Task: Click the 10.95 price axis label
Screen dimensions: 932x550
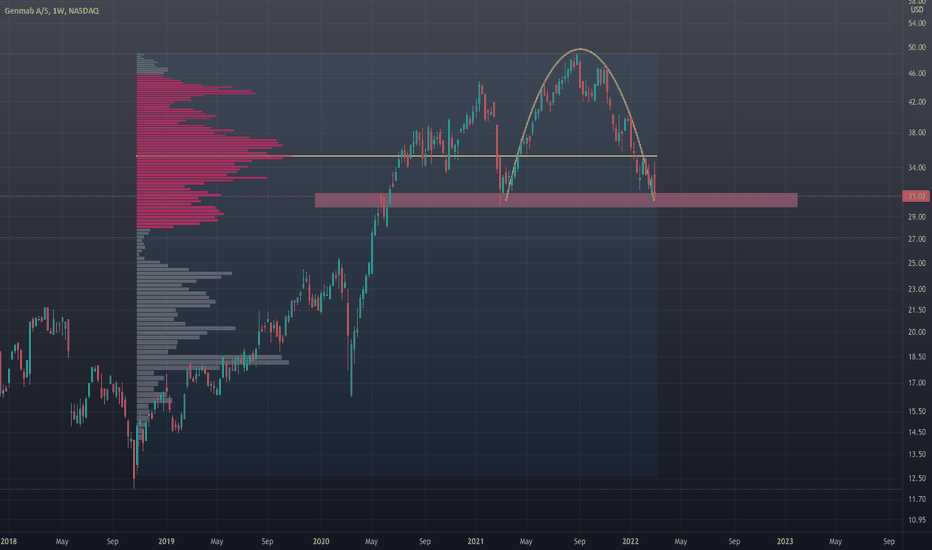Action: click(917, 520)
